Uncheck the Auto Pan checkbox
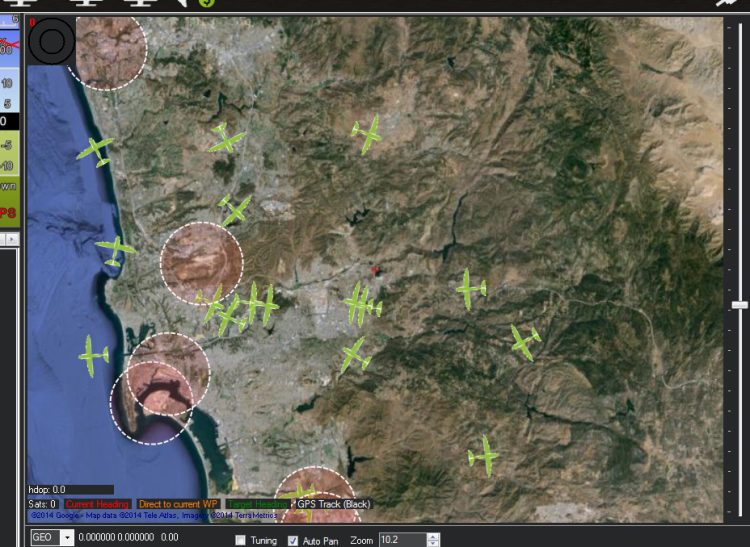The width and height of the screenshot is (750, 547). [293, 540]
